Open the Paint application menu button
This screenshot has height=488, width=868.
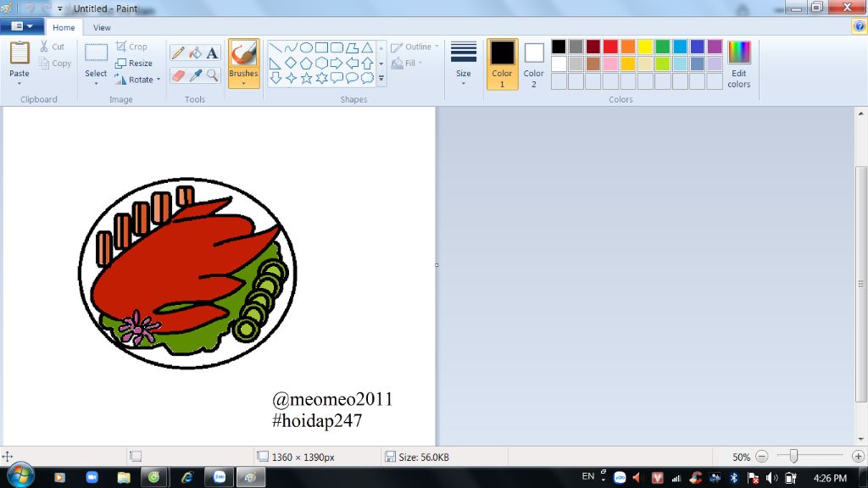tap(21, 26)
